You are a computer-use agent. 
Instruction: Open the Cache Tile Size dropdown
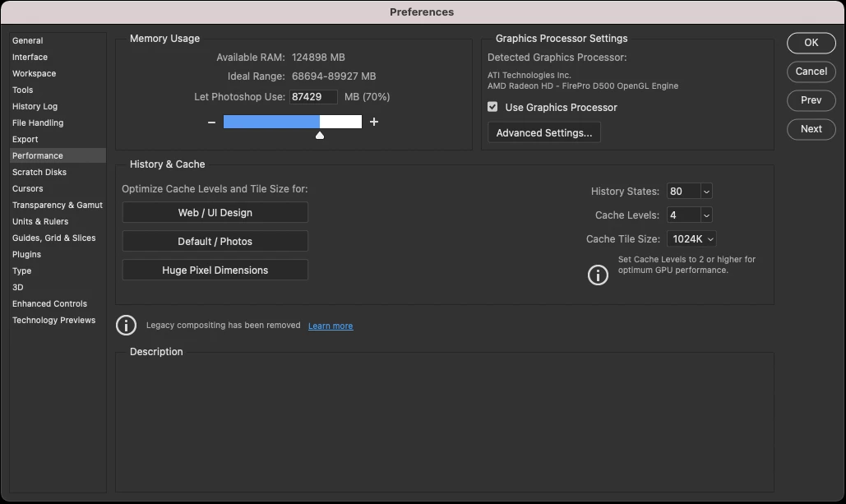[x=691, y=239]
